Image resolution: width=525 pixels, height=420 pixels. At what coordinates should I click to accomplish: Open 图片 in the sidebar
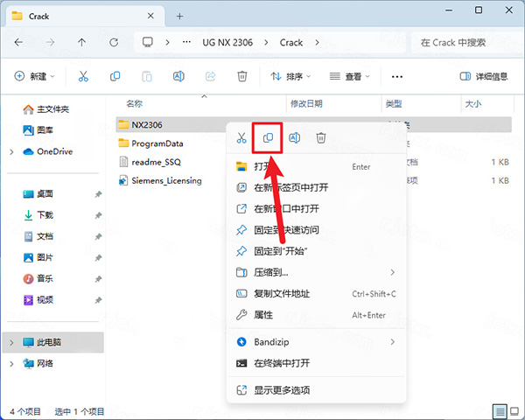(38, 257)
